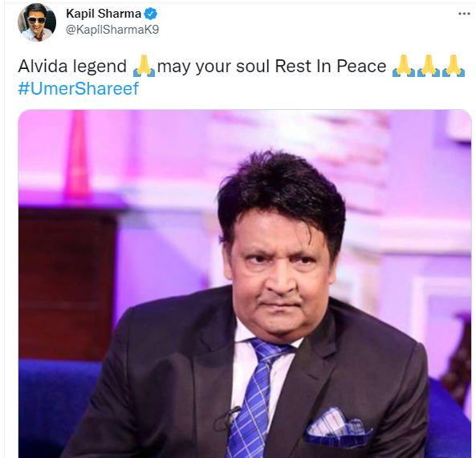The width and height of the screenshot is (476, 458).
Task: Click the pink lamp in photo background
Action: (78, 154)
